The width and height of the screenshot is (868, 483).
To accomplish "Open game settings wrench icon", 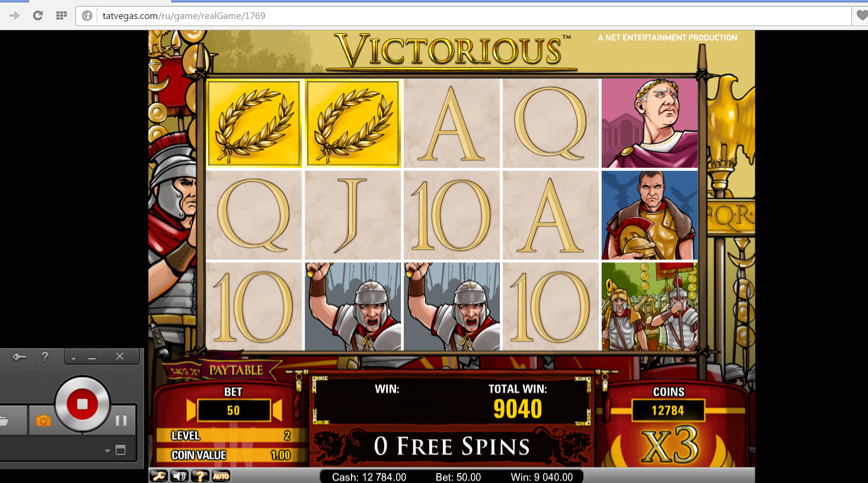I will click(x=159, y=476).
